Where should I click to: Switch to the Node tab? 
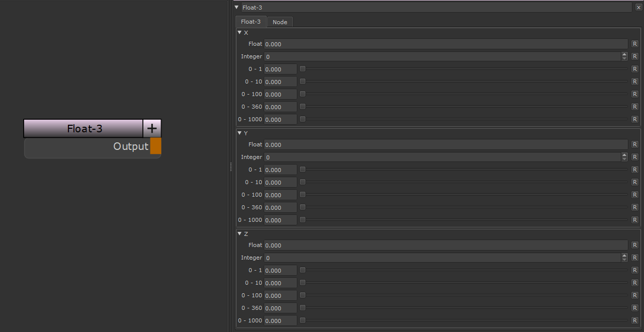coord(280,22)
